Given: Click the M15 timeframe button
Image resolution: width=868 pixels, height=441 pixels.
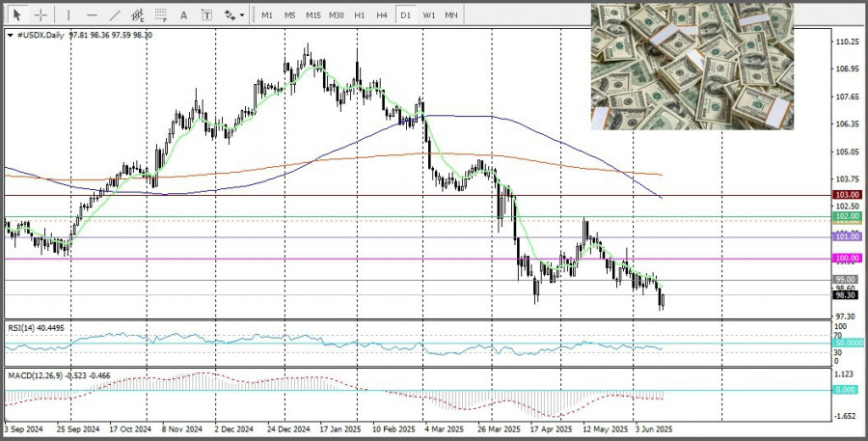Looking at the screenshot, I should [312, 15].
